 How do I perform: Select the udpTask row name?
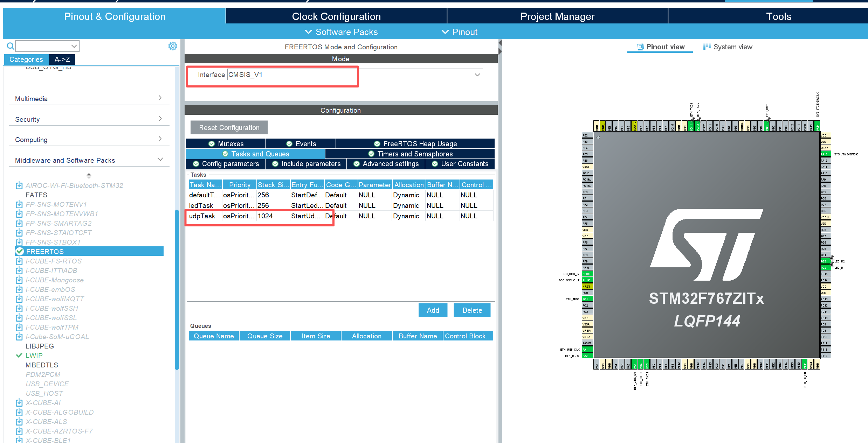(202, 216)
